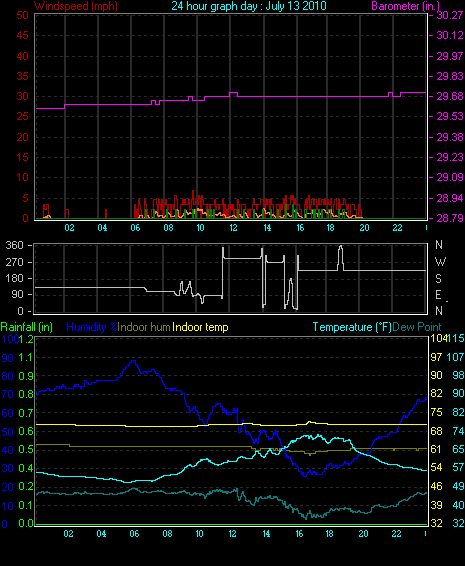Viewport: 465px width, 566px height.
Task: Click hour label 18 under the windspeed graph
Action: point(330,228)
